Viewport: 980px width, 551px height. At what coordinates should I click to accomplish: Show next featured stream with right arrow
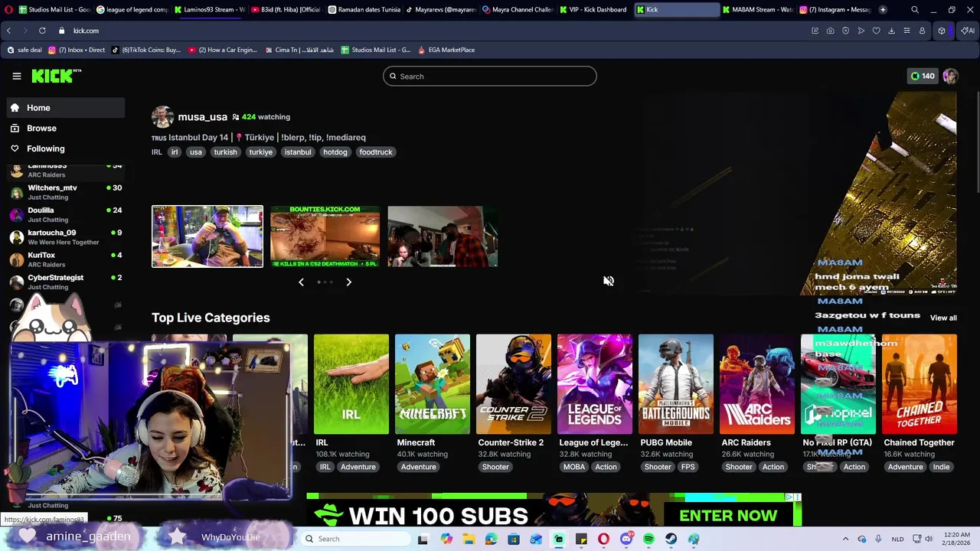[348, 282]
